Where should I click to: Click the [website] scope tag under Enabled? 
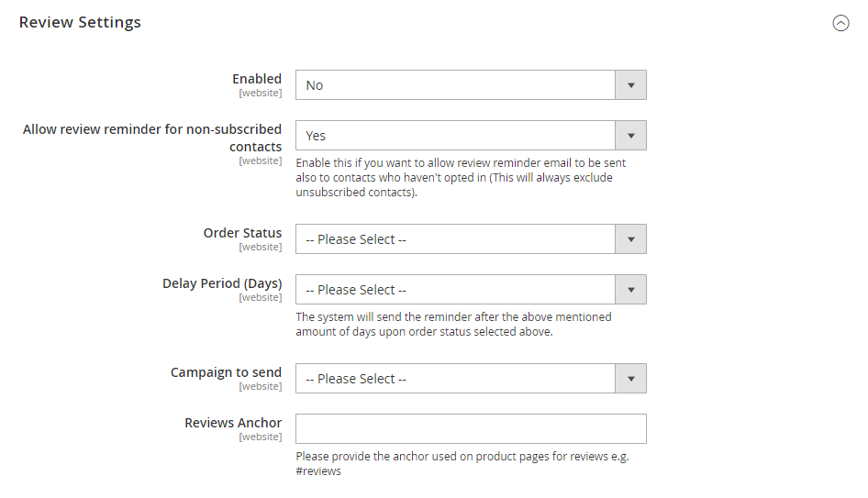point(261,93)
